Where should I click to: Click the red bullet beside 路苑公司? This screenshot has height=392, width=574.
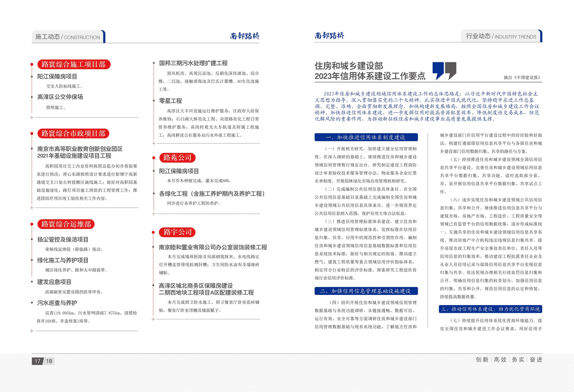(154, 158)
